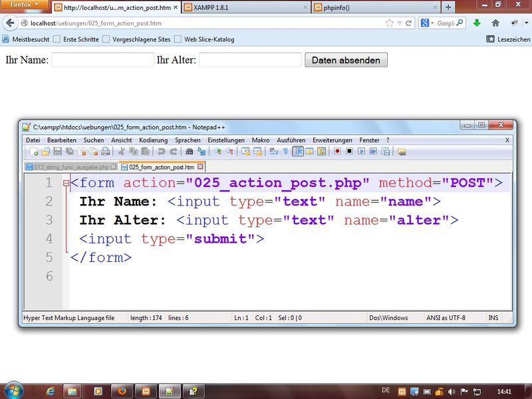
Task: Collapse the form tag fold marker
Action: pyautogui.click(x=66, y=184)
